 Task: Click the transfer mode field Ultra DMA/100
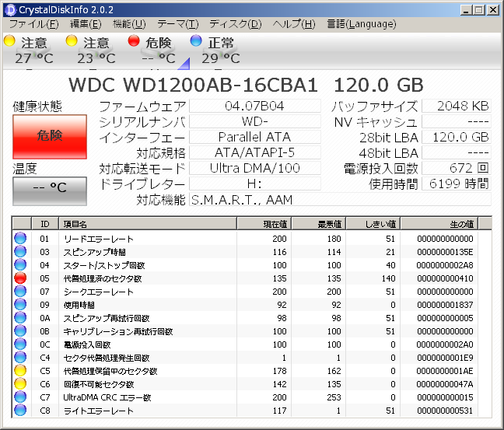[255, 168]
